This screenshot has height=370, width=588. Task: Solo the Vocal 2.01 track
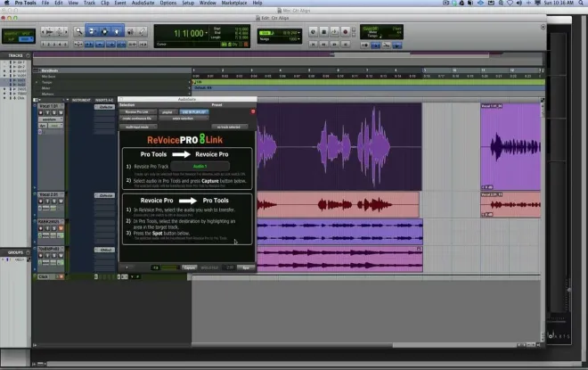[54, 201]
